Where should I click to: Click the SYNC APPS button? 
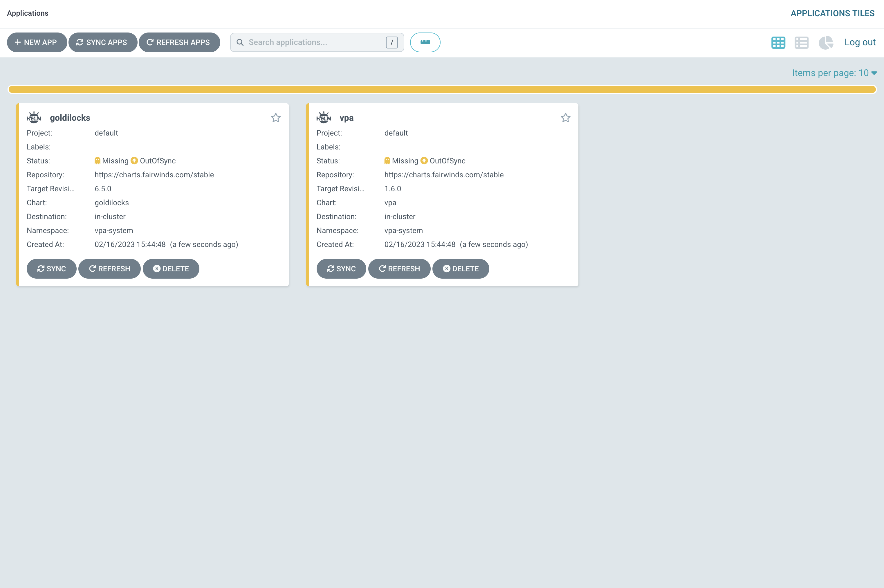click(x=103, y=42)
